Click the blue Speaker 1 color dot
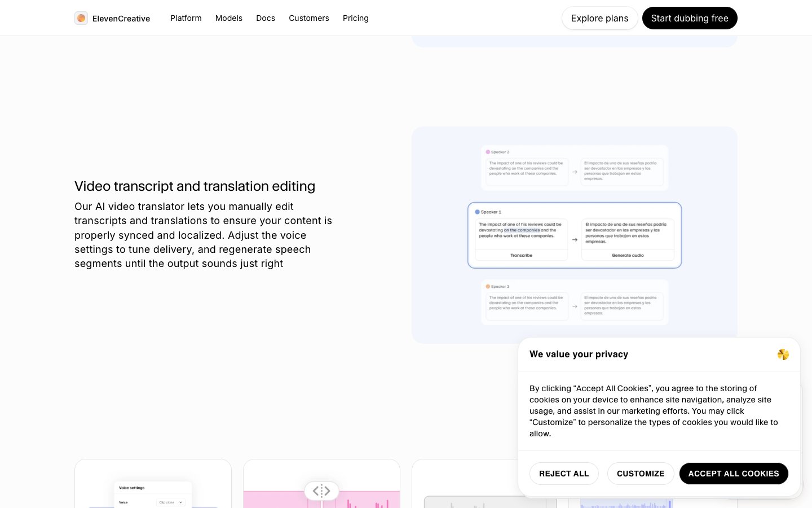 (x=477, y=212)
